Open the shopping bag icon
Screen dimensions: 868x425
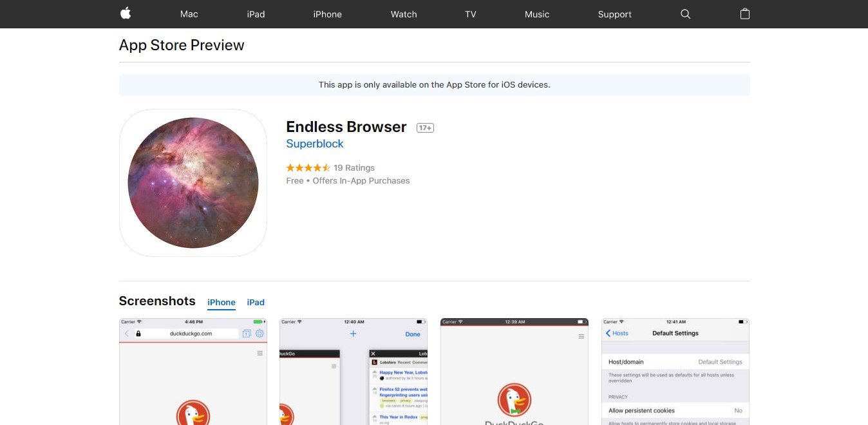tap(745, 14)
